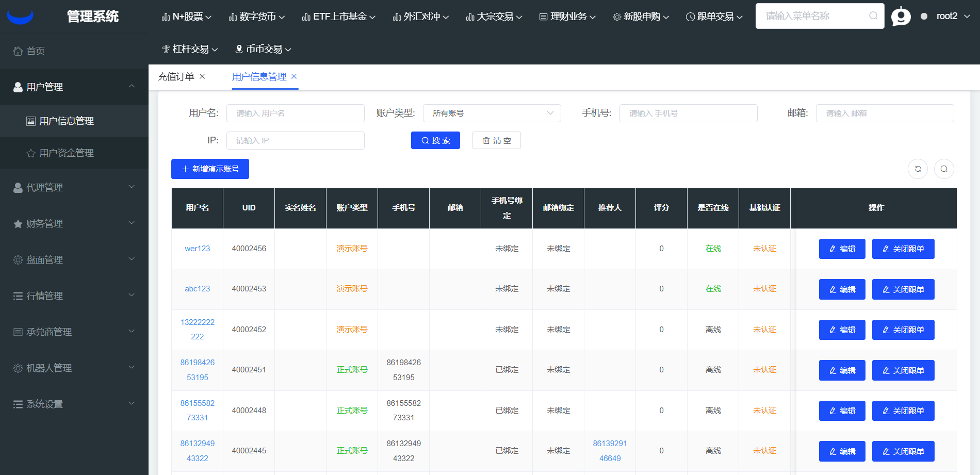Click 关闭跟单 for user abc123
This screenshot has height=475, width=980.
(x=903, y=289)
